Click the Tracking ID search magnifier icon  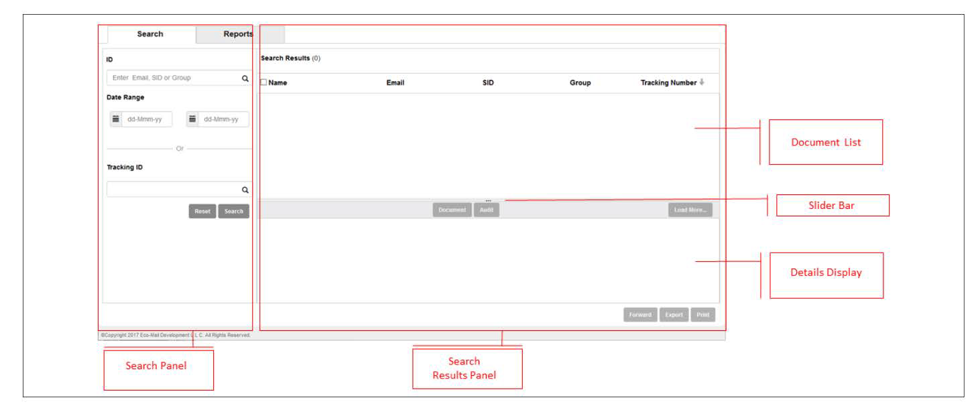point(245,190)
